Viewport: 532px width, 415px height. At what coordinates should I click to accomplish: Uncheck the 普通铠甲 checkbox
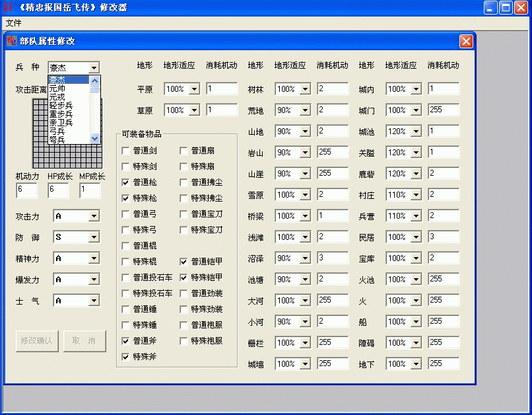(183, 262)
